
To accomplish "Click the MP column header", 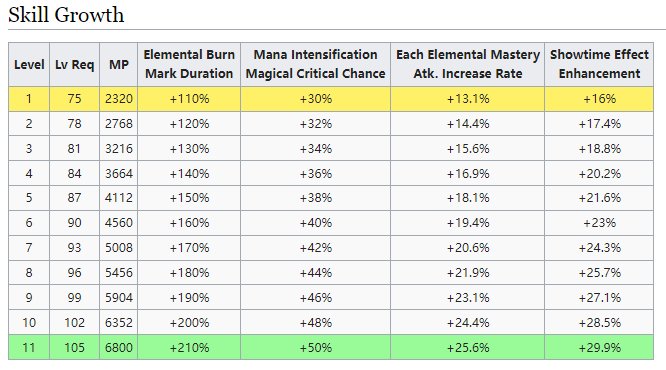I will [119, 65].
